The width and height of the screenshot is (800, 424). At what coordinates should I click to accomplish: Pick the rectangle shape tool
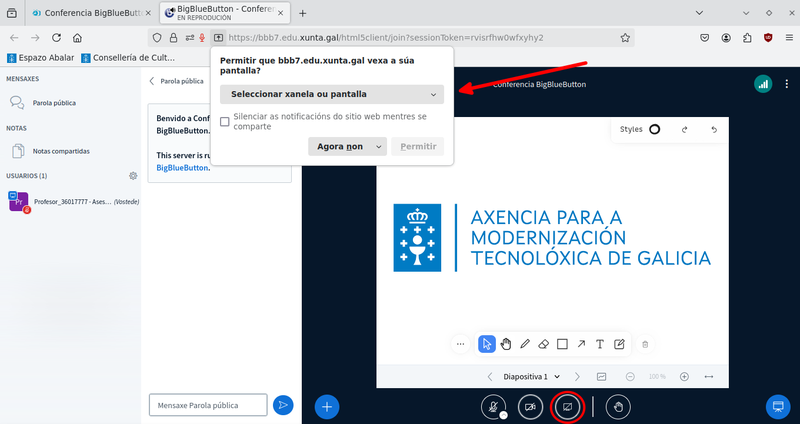click(562, 344)
